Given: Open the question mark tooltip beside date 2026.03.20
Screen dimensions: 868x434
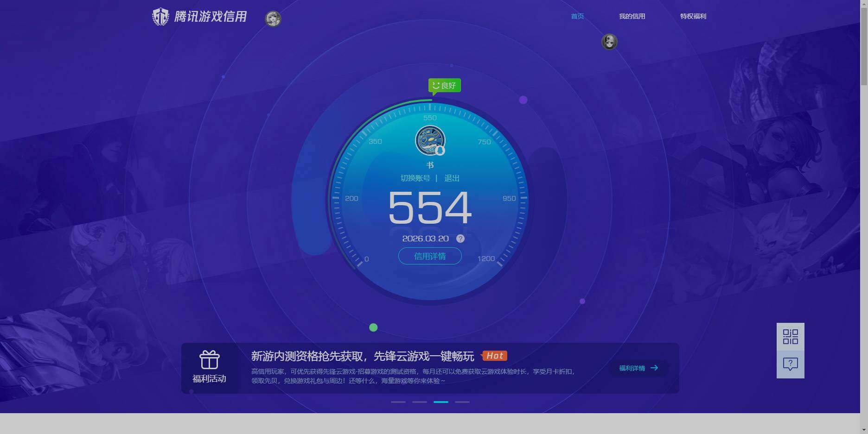Looking at the screenshot, I should pos(460,239).
